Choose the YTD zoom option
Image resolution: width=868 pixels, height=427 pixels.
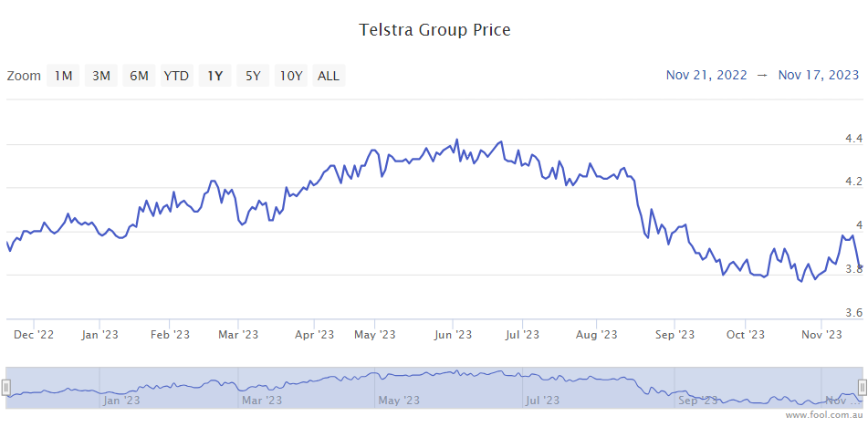176,76
